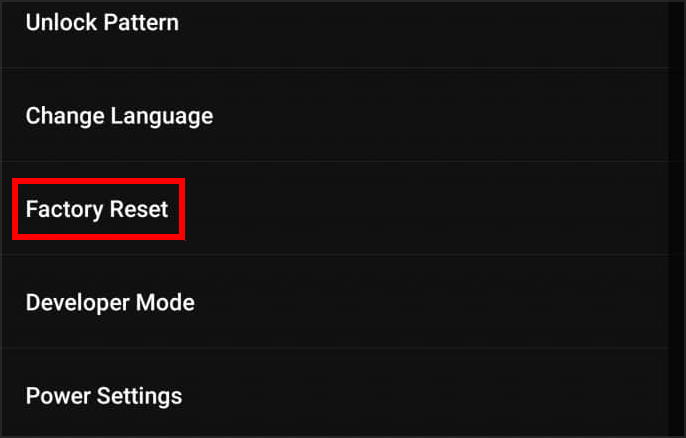This screenshot has width=686, height=438.
Task: Go to the Power Settings page
Action: pos(104,395)
